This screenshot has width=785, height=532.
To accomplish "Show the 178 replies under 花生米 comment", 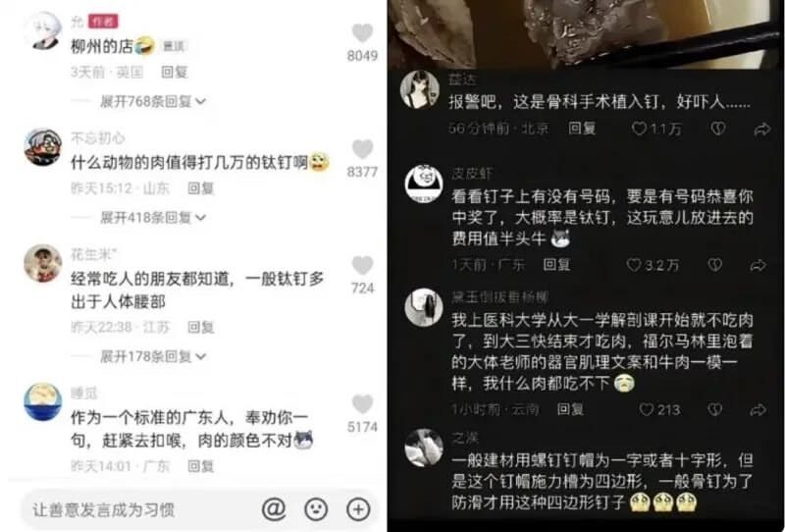I will coord(153,356).
